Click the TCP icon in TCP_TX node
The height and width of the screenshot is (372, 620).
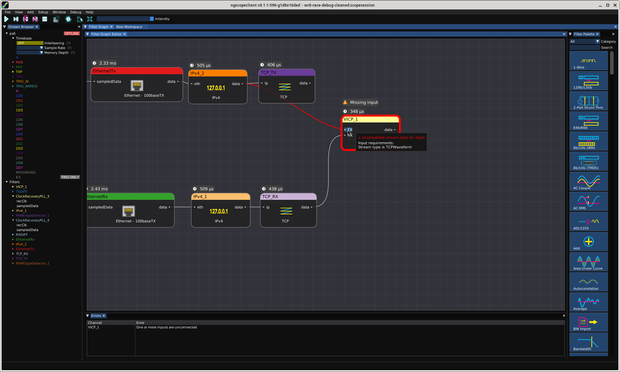pyautogui.click(x=285, y=87)
